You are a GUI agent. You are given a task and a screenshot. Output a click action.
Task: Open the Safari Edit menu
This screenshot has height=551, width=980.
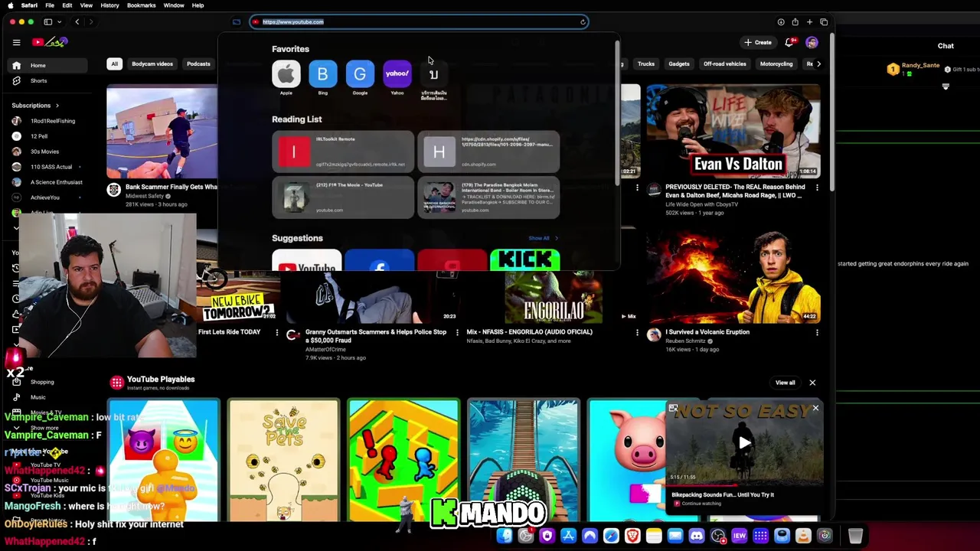(67, 5)
